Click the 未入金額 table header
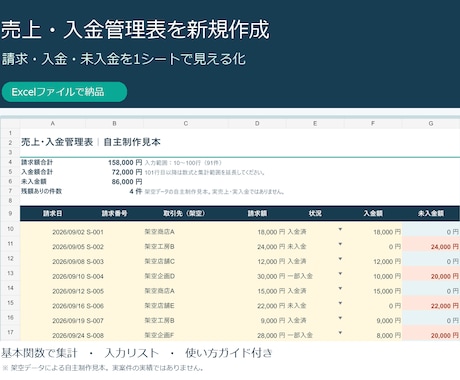Viewport: 460px width, 380px height. tap(431, 214)
